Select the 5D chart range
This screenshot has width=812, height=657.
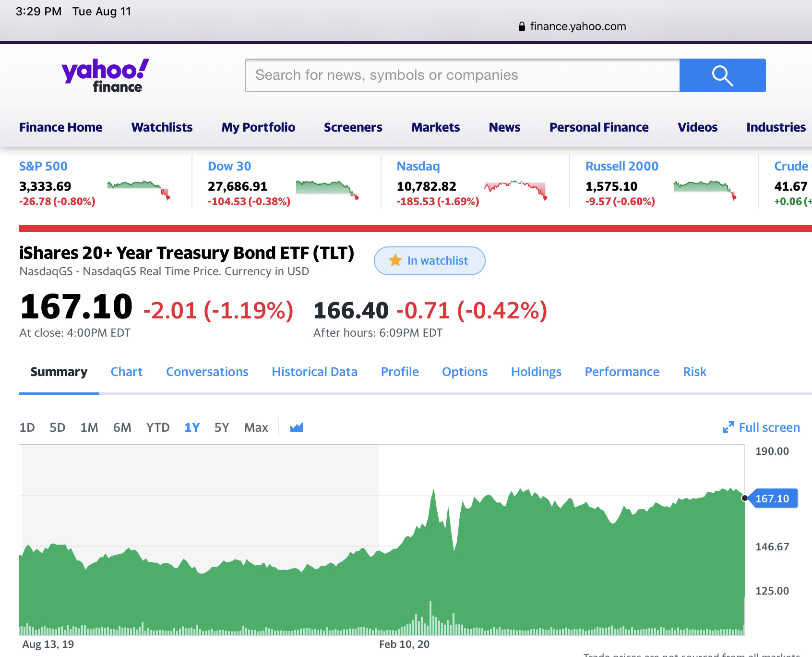pos(58,427)
